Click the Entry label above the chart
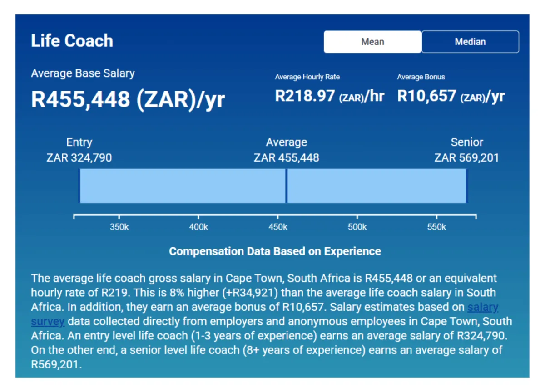 79,142
